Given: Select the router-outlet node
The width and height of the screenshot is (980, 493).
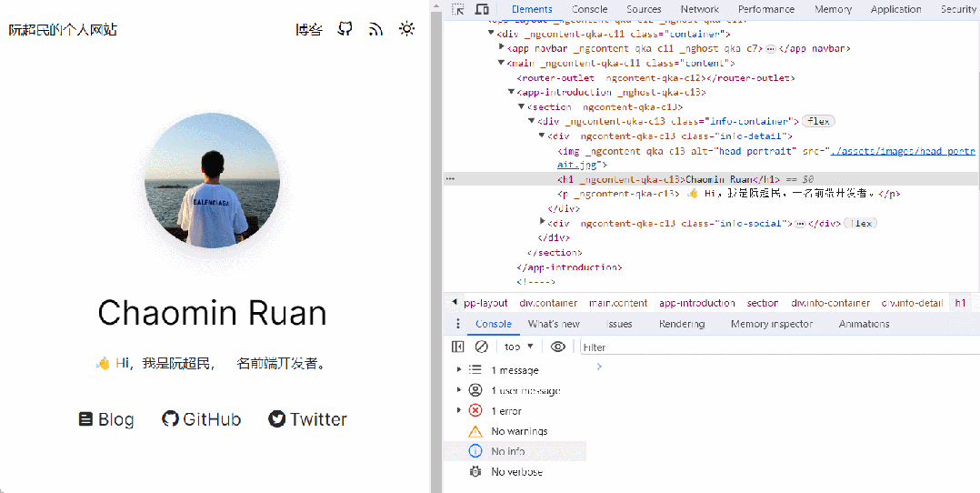Looking at the screenshot, I should coord(655,77).
